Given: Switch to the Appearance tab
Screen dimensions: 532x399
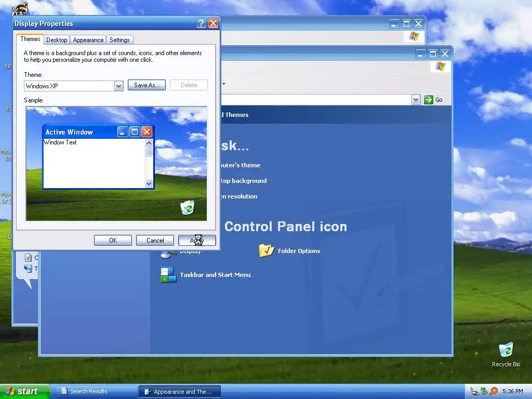Looking at the screenshot, I should click(88, 39).
